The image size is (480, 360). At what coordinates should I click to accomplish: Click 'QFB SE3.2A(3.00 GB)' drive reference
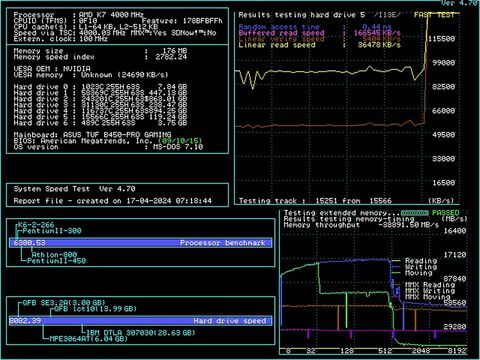(64, 303)
